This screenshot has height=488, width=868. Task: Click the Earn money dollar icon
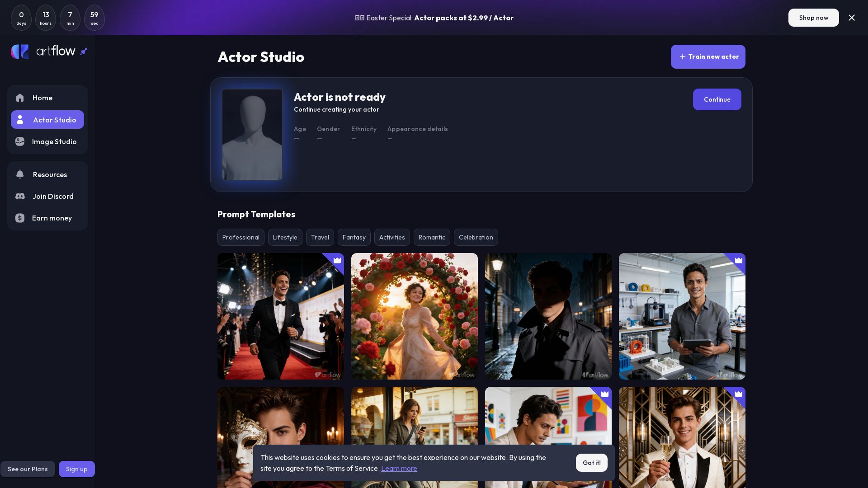[x=20, y=218]
